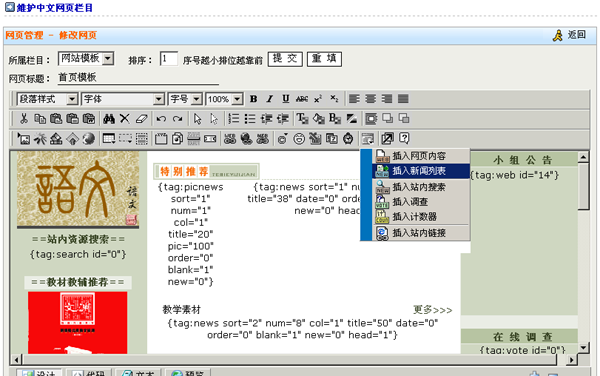
Task: Expand the 字体 font dropdown
Action: pos(123,99)
